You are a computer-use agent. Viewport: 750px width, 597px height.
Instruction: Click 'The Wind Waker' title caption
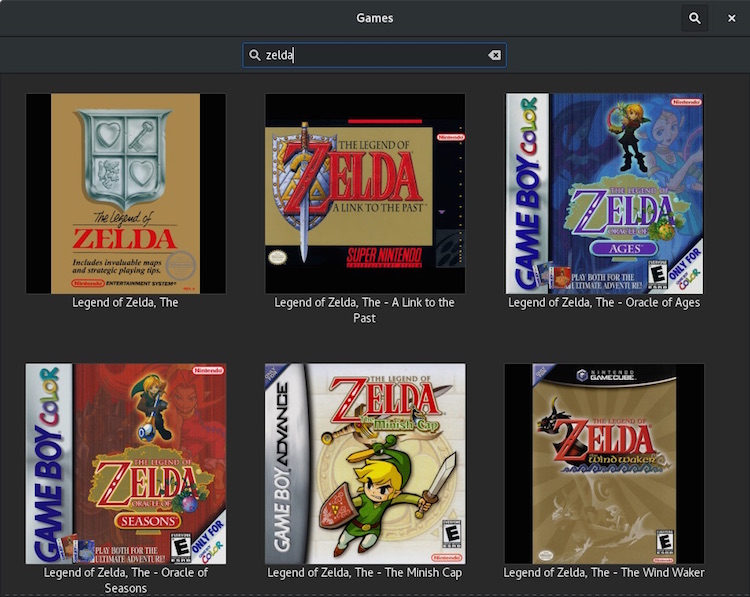[x=604, y=573]
